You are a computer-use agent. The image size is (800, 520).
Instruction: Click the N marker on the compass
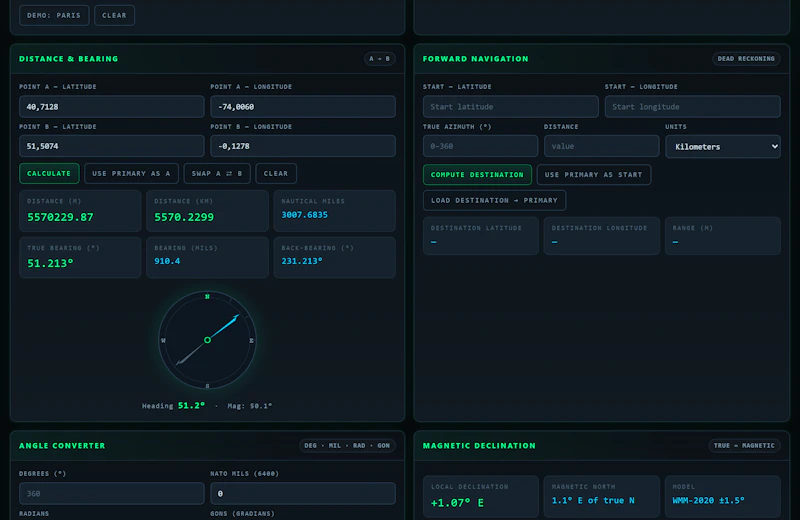pos(207,296)
